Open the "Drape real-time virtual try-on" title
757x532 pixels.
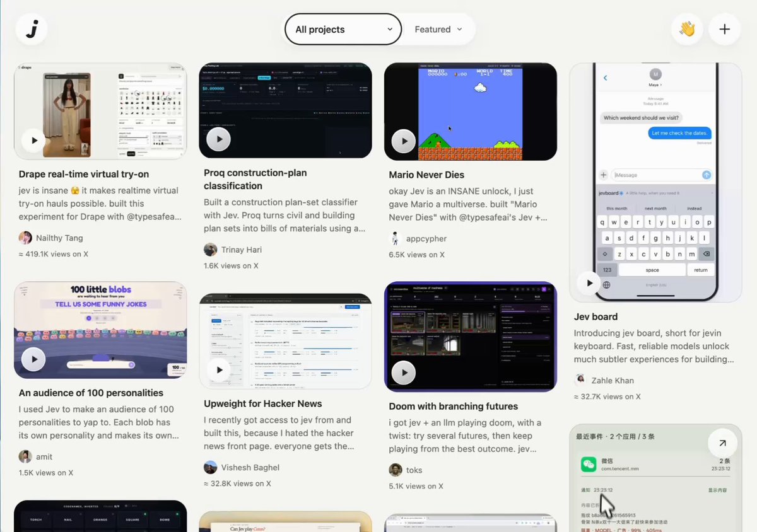tap(84, 174)
